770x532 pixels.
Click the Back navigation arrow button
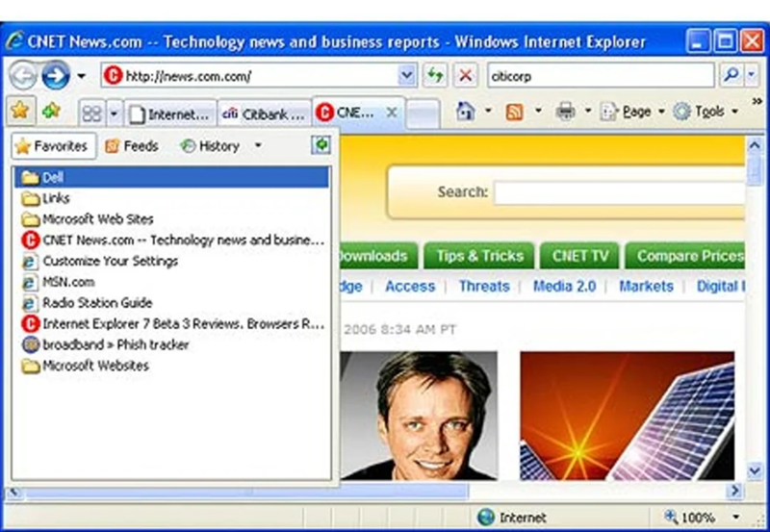22,76
